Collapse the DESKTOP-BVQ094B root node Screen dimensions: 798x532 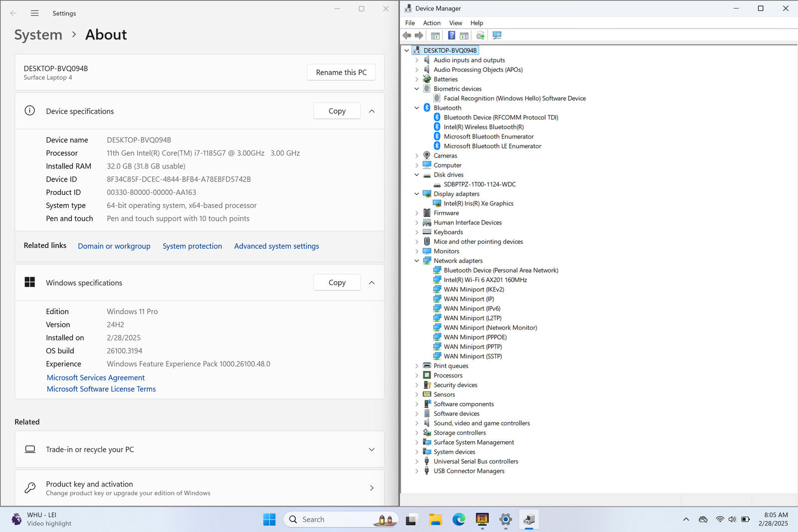[406, 50]
